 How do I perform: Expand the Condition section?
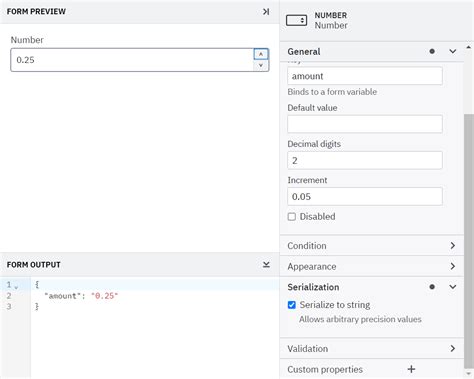[x=372, y=246]
